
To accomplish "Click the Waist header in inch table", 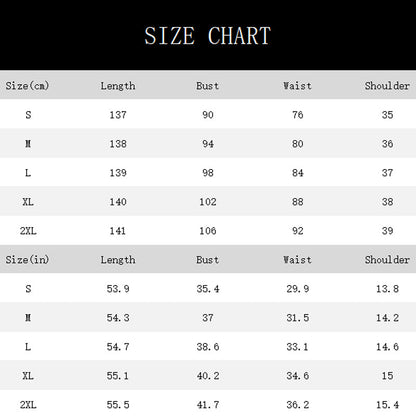I will click(297, 260).
